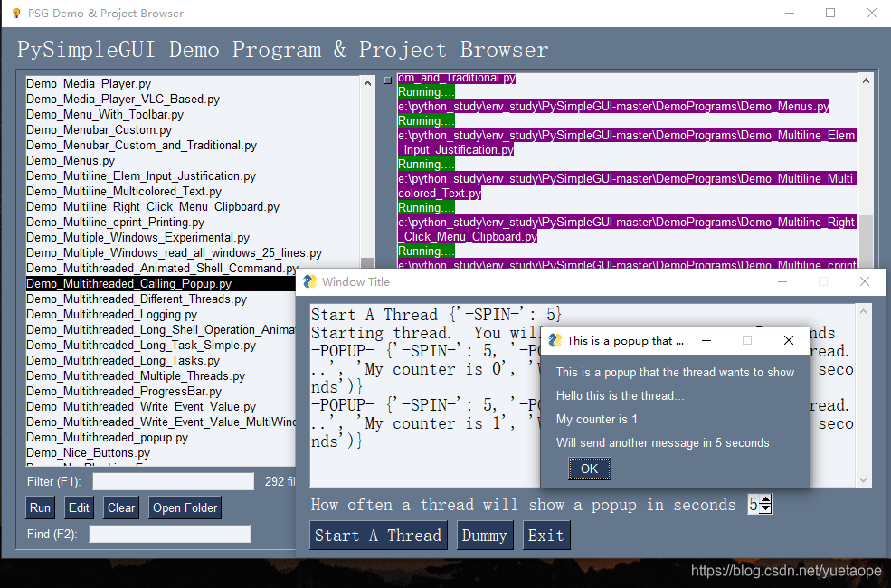Screen dimensions: 891x588
Task: Select Demo_Multiline_cprint_Printing.py
Action: 116,222
